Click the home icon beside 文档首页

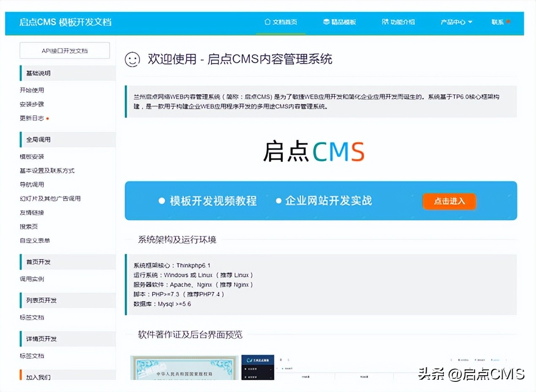pyautogui.click(x=267, y=22)
